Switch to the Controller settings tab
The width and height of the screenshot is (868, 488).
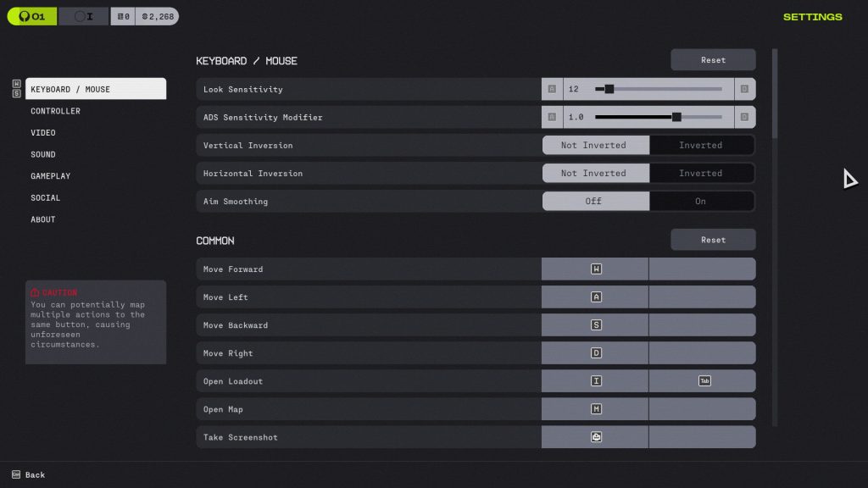point(55,110)
